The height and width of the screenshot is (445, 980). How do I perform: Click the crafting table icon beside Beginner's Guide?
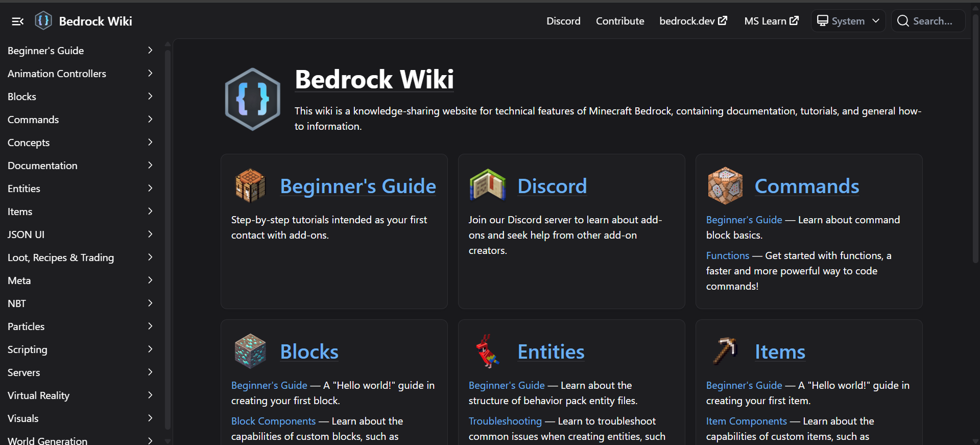(x=250, y=185)
